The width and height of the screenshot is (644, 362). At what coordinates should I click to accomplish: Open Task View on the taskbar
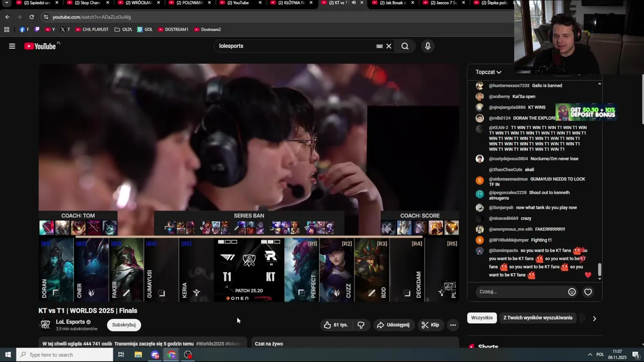(121, 355)
